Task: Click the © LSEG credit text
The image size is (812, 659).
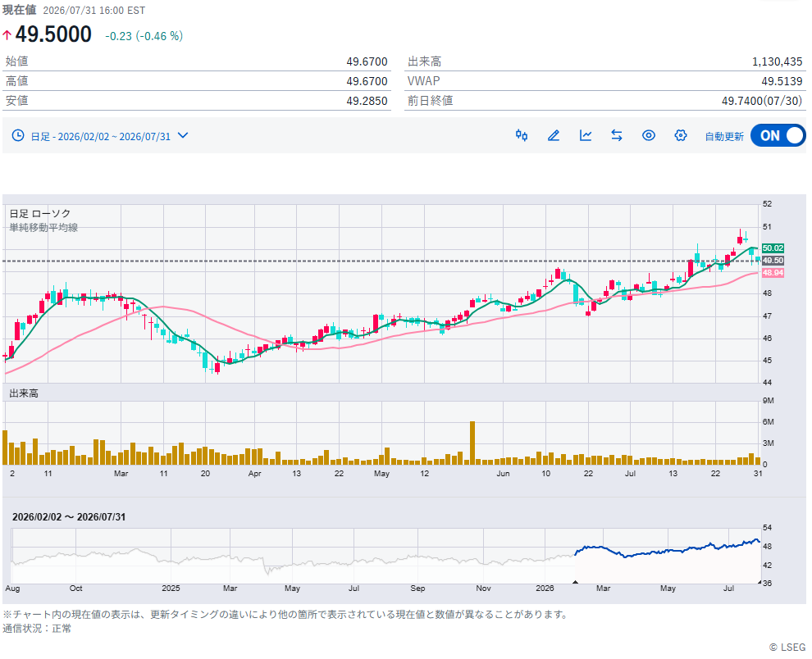Action: (x=787, y=648)
